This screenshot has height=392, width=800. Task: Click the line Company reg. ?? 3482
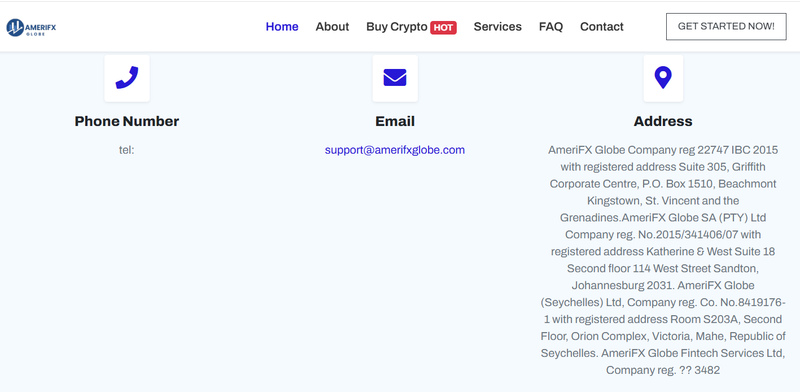pos(663,370)
